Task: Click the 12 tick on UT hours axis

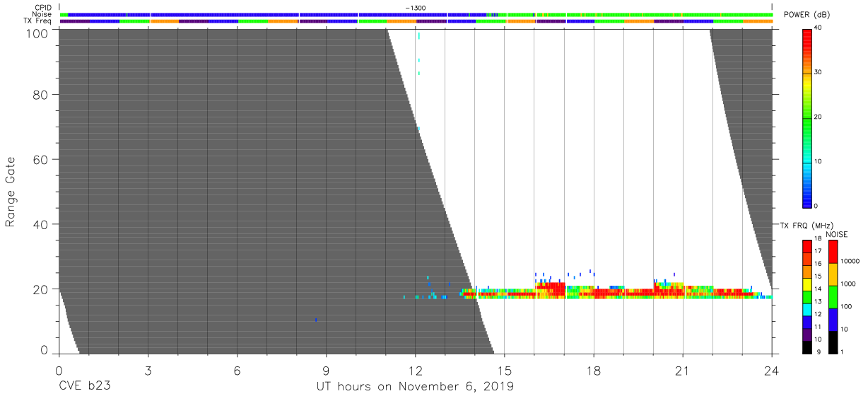Action: pos(416,370)
